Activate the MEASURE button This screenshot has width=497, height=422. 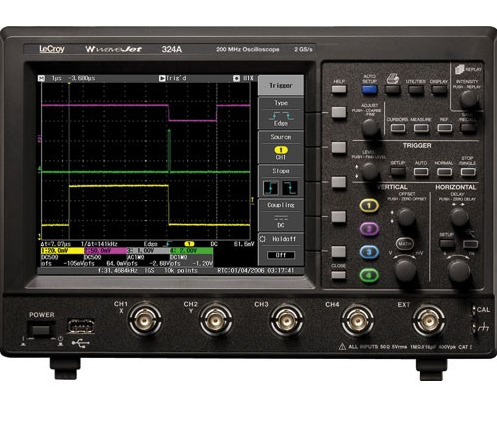click(421, 128)
